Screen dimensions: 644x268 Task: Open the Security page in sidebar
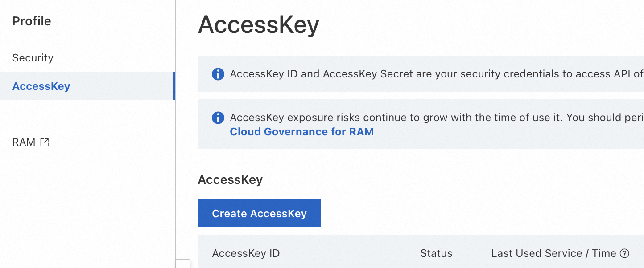(33, 58)
